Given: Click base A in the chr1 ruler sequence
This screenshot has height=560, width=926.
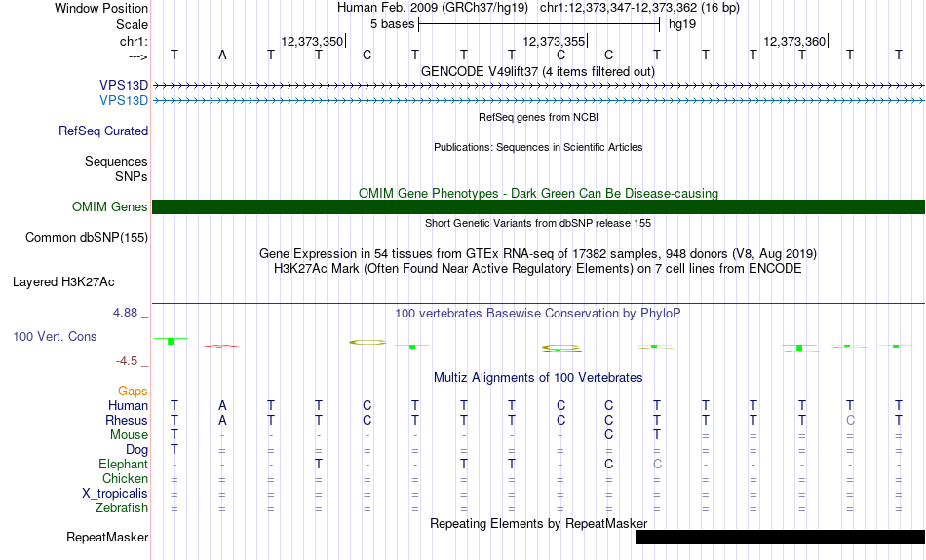Looking at the screenshot, I should (222, 55).
